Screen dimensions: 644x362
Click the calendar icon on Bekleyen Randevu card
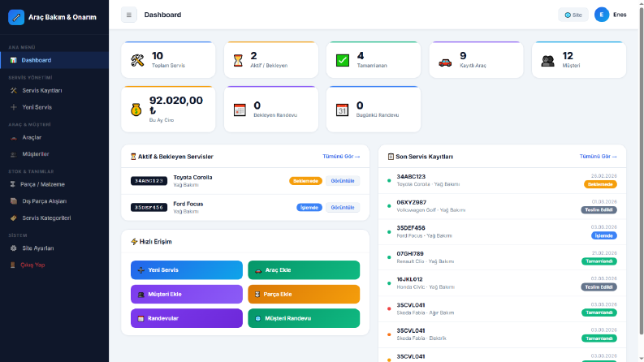point(240,110)
